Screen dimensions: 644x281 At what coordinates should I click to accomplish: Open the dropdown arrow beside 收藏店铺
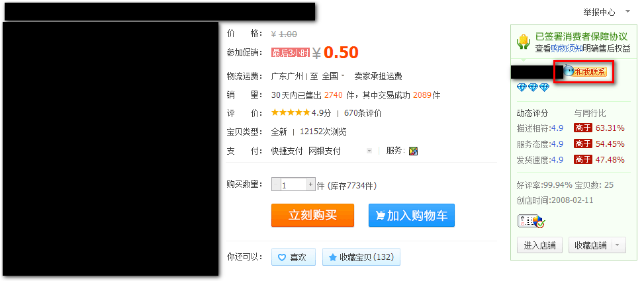[x=619, y=245]
